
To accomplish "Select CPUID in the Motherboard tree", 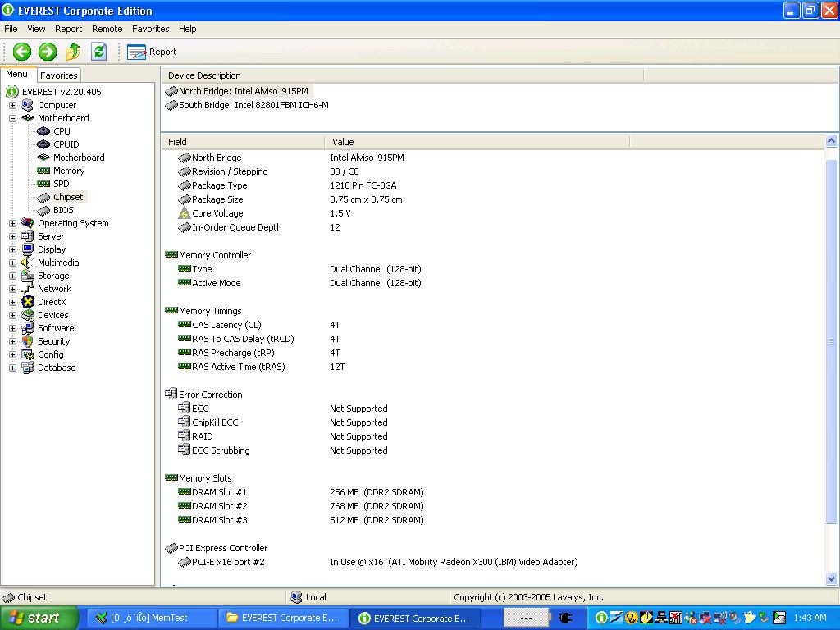I will (x=66, y=144).
